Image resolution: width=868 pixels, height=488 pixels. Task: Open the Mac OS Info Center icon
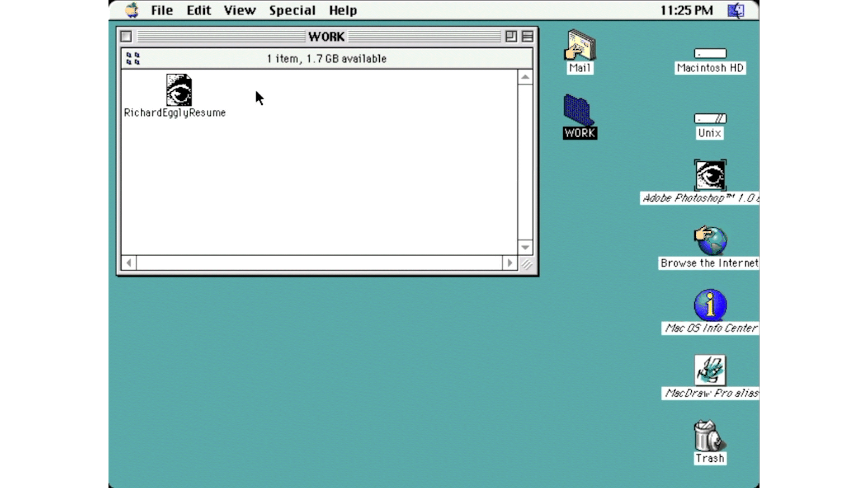click(x=710, y=305)
